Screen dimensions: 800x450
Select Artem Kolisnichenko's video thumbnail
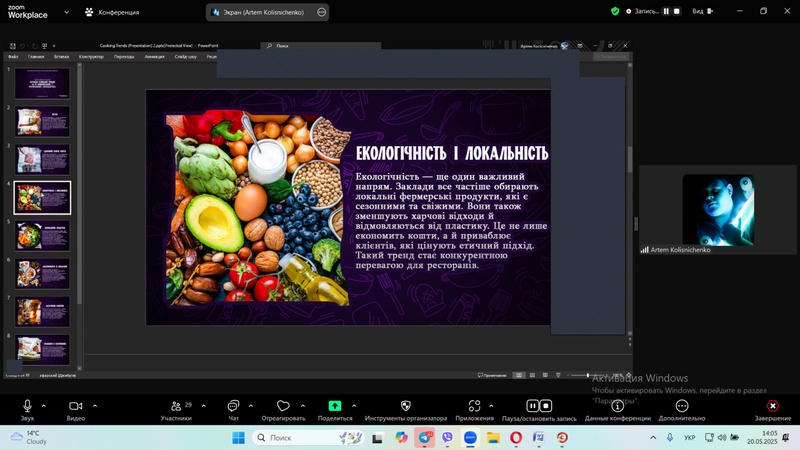point(717,210)
